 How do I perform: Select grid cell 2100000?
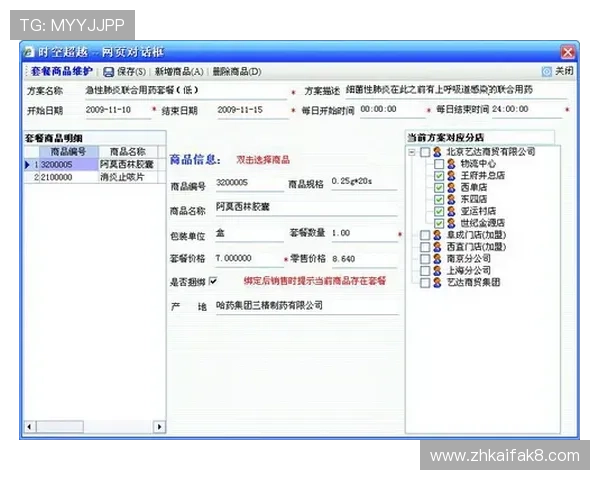pyautogui.click(x=69, y=177)
